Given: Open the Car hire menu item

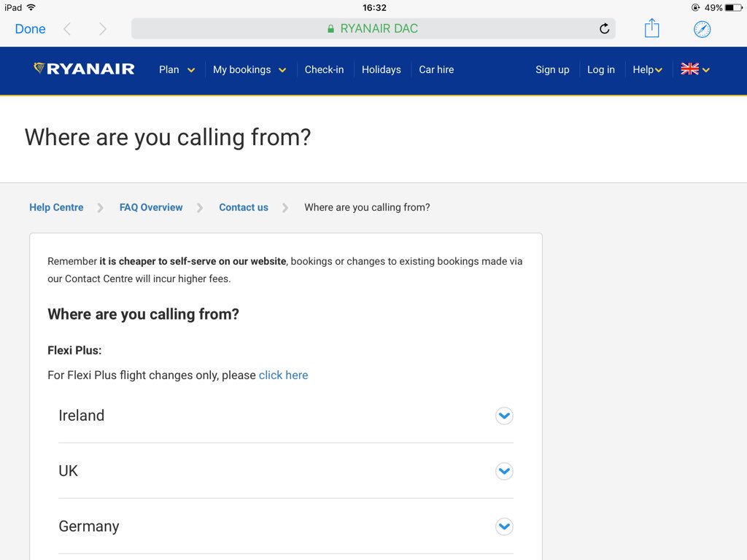Looking at the screenshot, I should [x=436, y=69].
